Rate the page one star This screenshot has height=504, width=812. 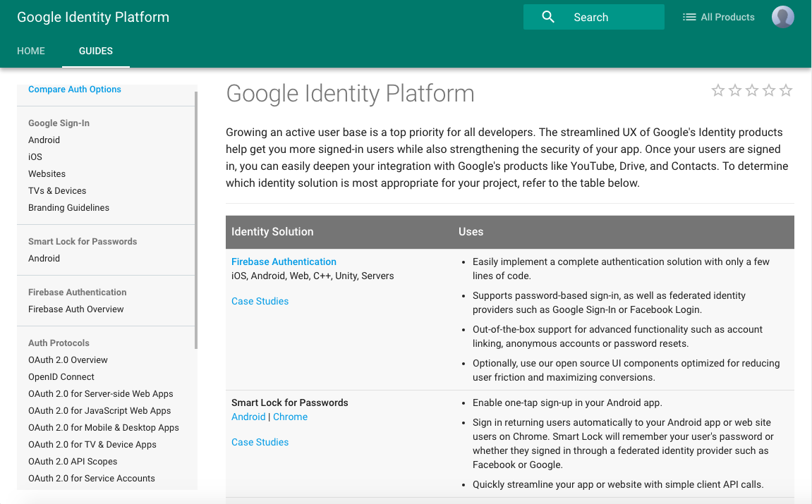coord(718,90)
